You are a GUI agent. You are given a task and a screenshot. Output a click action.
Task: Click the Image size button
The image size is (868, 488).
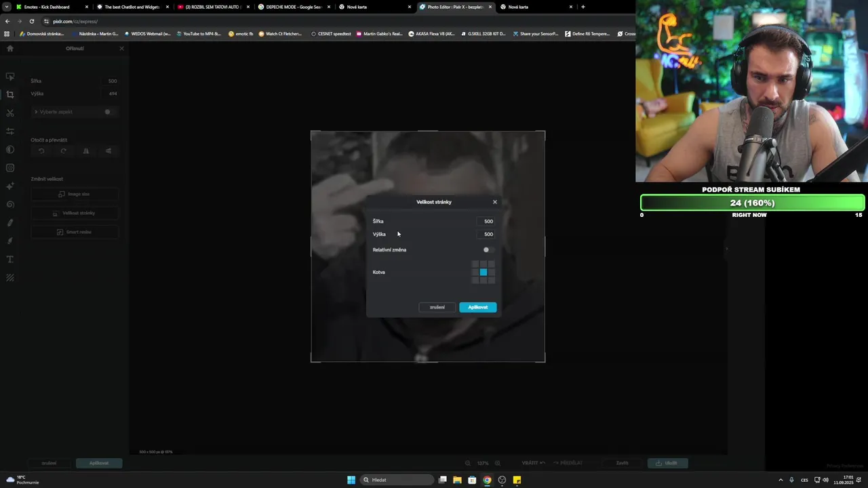74,194
